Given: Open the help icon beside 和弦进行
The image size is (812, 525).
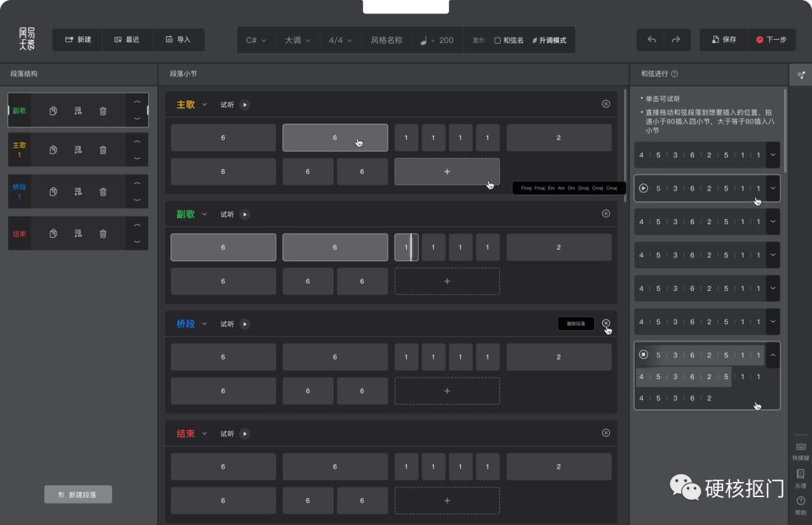Looking at the screenshot, I should (x=674, y=74).
